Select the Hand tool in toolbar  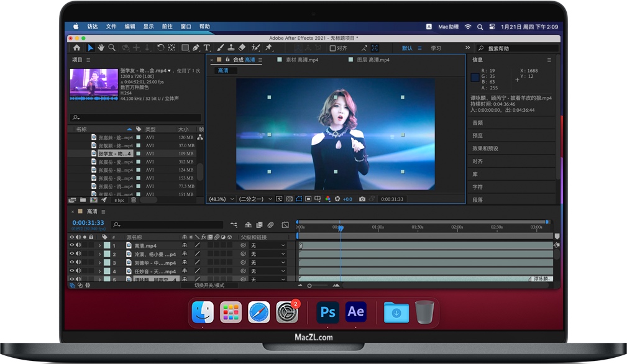pos(101,48)
